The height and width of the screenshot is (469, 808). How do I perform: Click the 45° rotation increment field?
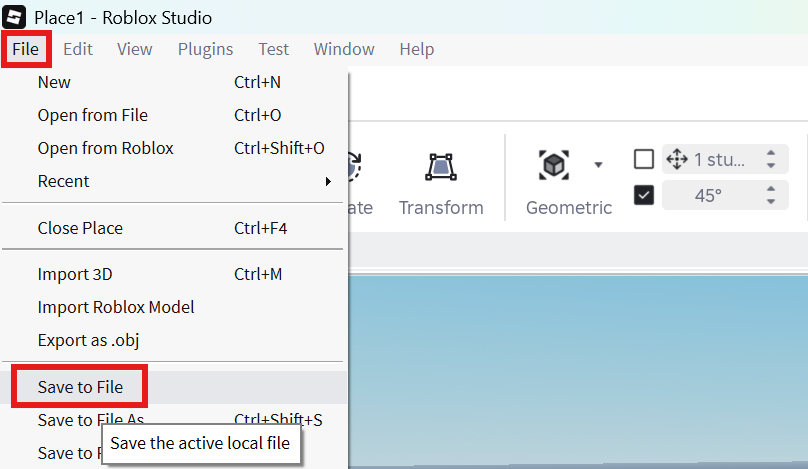point(708,195)
